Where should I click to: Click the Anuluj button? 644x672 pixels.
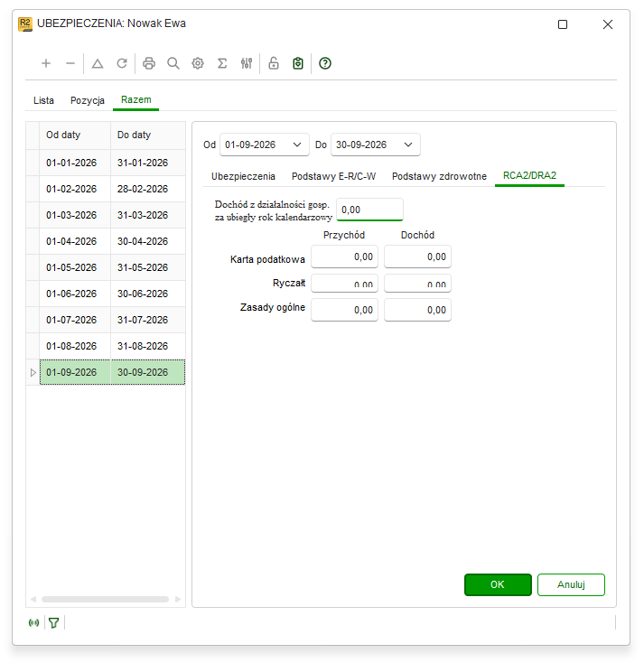pos(571,584)
